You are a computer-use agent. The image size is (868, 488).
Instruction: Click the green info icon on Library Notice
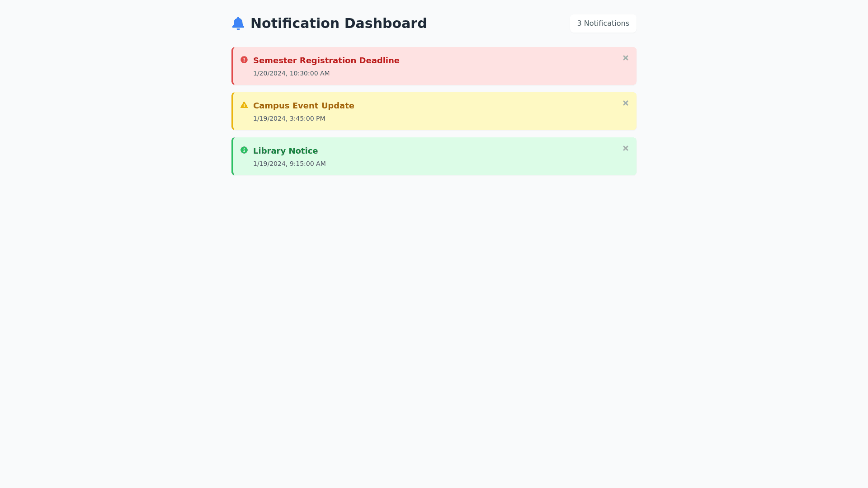click(x=244, y=150)
